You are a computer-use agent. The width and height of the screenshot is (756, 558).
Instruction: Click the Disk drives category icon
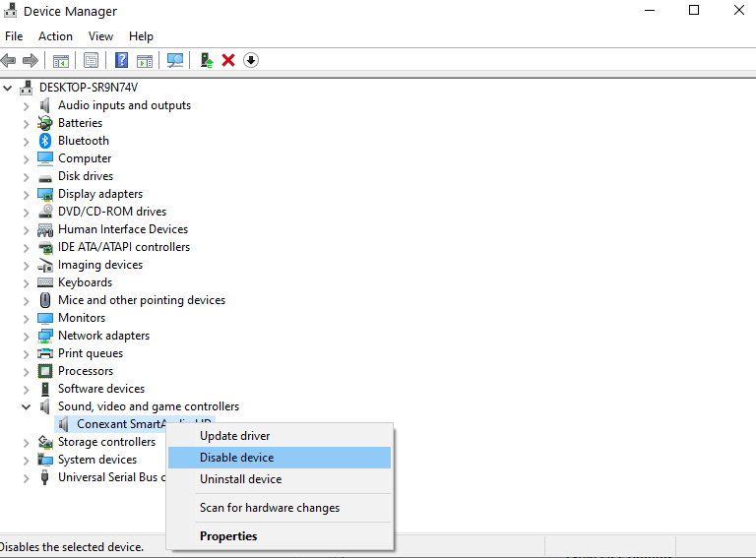[45, 178]
